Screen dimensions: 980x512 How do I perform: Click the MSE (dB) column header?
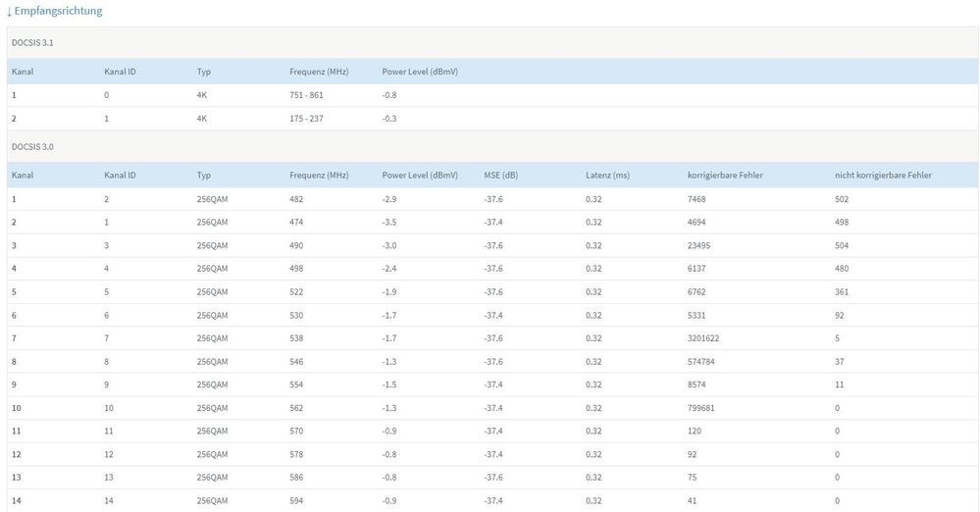coord(500,176)
